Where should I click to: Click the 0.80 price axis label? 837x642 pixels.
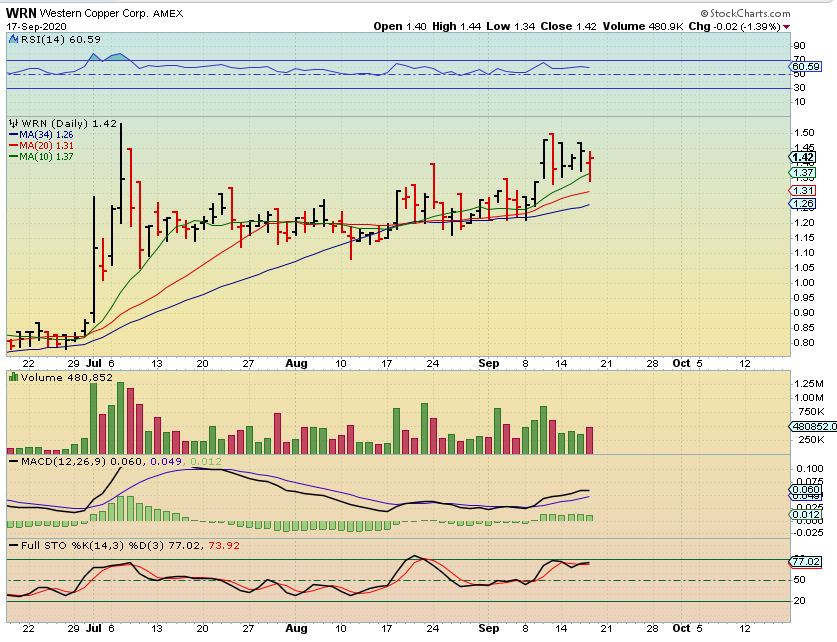point(804,343)
